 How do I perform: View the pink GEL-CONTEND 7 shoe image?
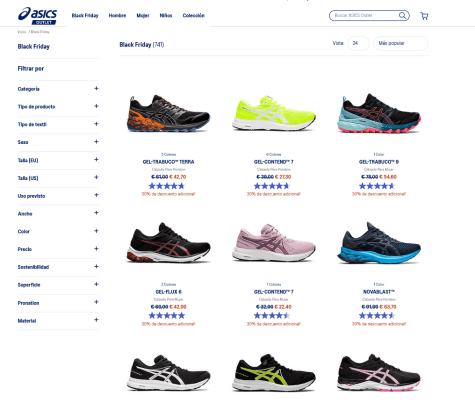[x=273, y=242]
